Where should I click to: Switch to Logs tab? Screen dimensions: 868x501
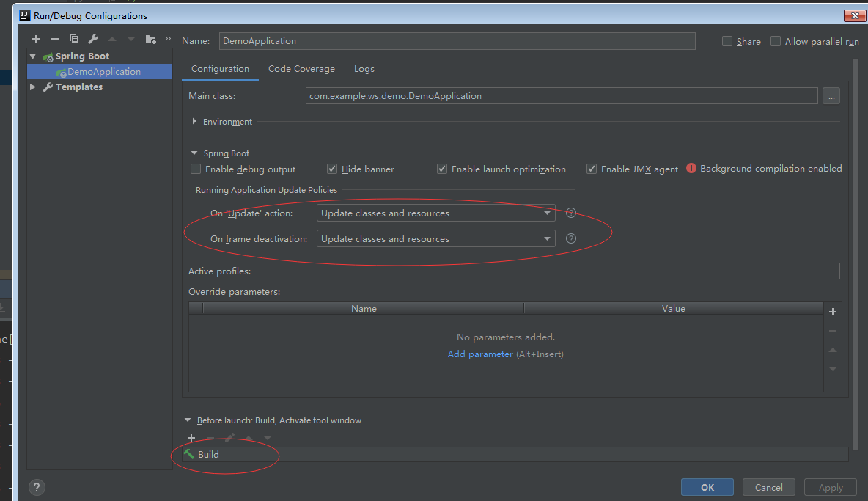(364, 69)
